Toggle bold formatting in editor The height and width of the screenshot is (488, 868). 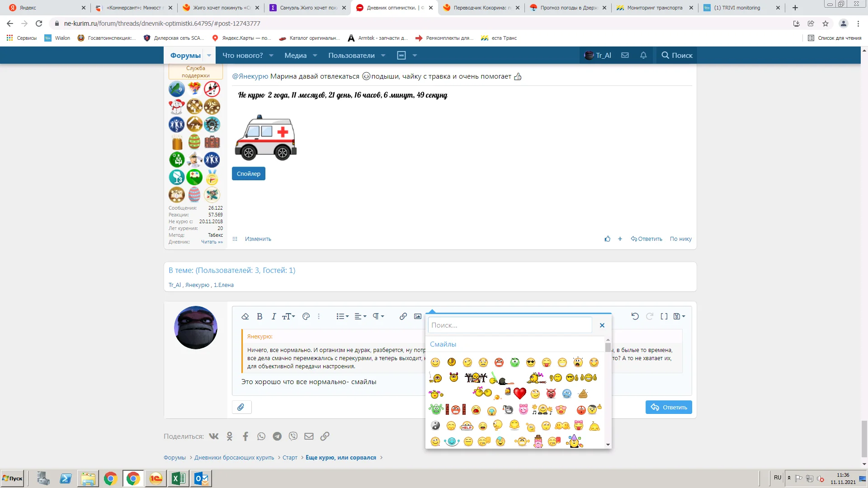[x=259, y=316]
